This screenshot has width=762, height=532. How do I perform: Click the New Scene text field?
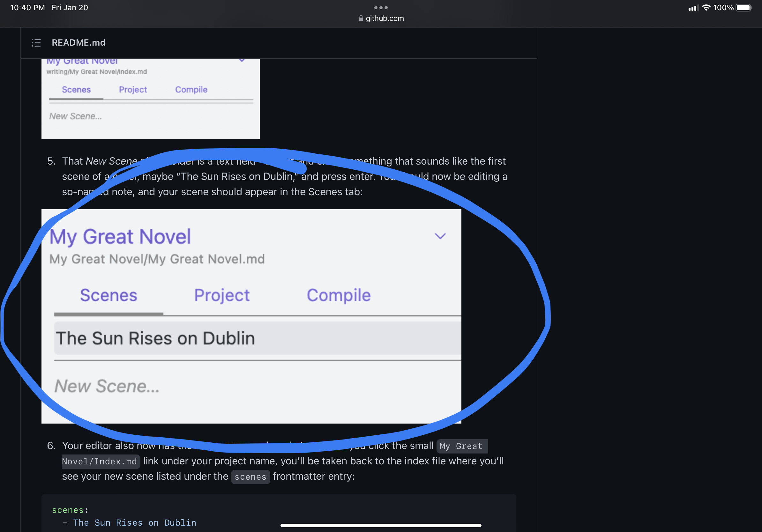(107, 385)
